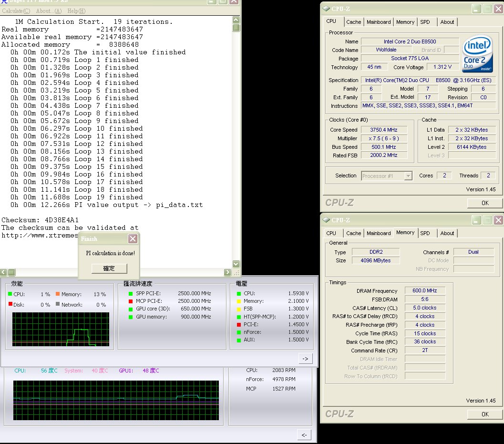This screenshot has height=444, width=504.
Task: Click the up arrow of Super PI's vertical scrollbar
Action: click(236, 20)
